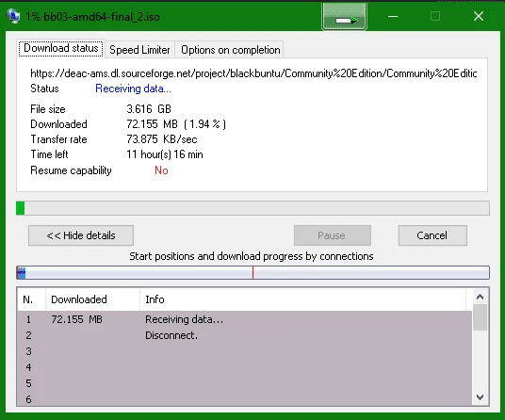Click the green download progress bar
This screenshot has height=420, width=505.
click(x=252, y=208)
